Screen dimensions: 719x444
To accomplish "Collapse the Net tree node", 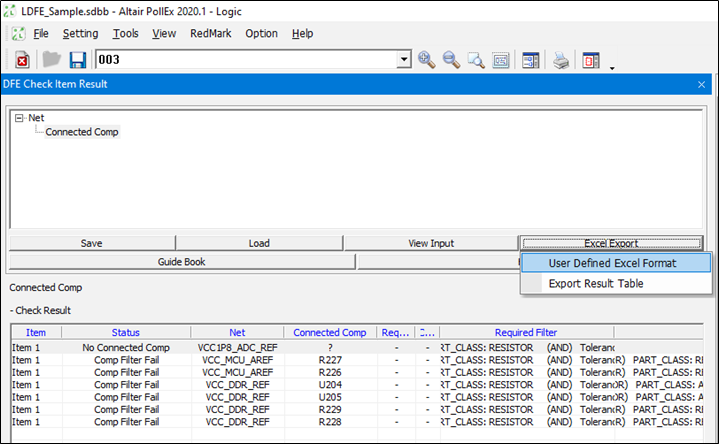I will tap(19, 118).
